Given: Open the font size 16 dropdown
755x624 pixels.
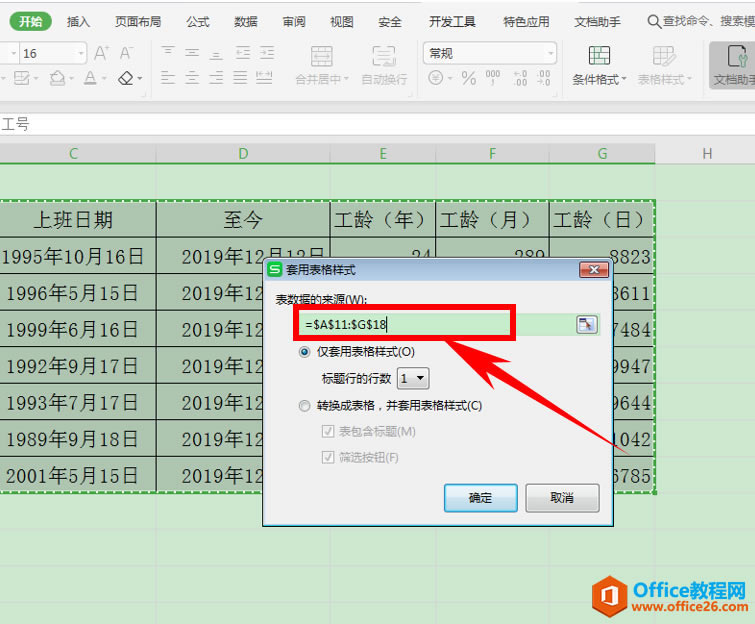Looking at the screenshot, I should [81, 53].
